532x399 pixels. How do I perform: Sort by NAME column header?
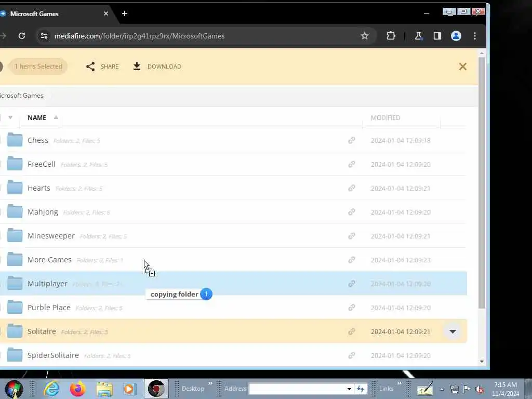coord(37,118)
